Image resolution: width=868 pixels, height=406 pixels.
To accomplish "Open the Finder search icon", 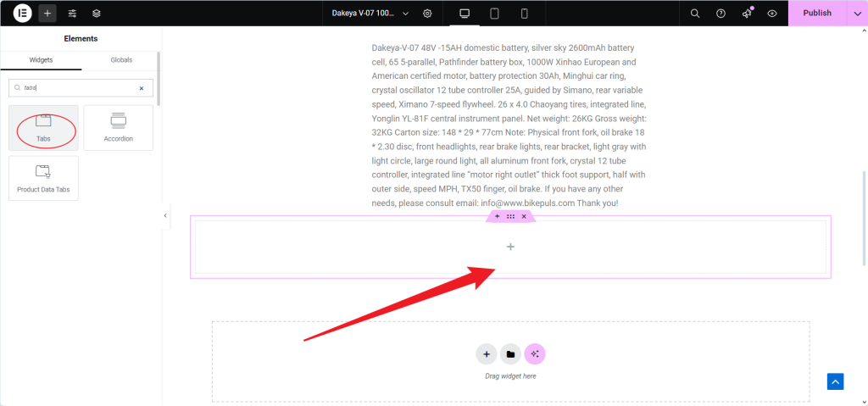I will pos(695,14).
